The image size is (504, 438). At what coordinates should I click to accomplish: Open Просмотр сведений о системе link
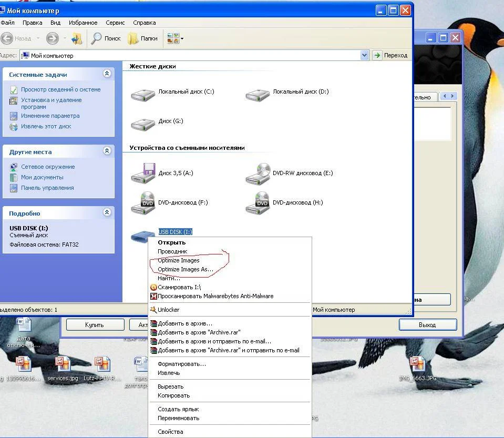60,89
